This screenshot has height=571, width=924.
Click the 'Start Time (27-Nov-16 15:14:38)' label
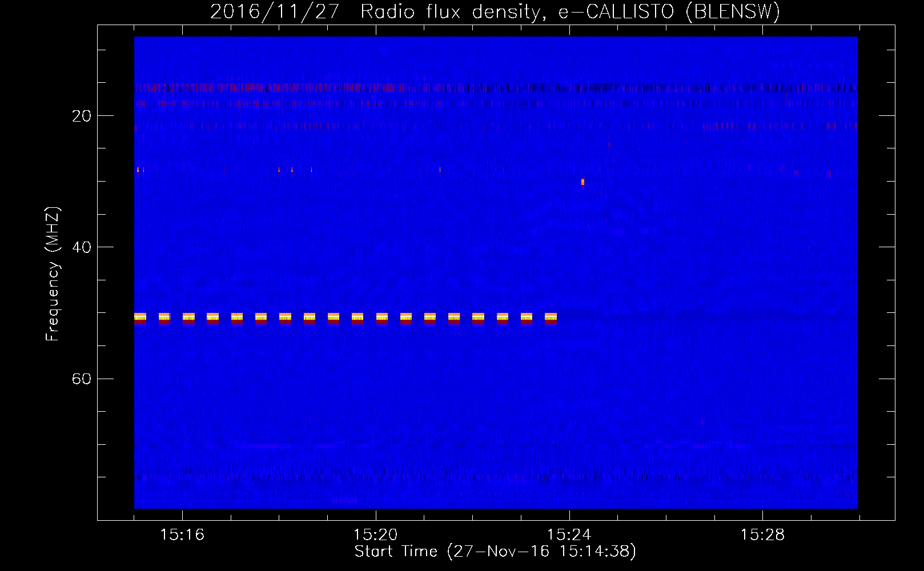495,552
